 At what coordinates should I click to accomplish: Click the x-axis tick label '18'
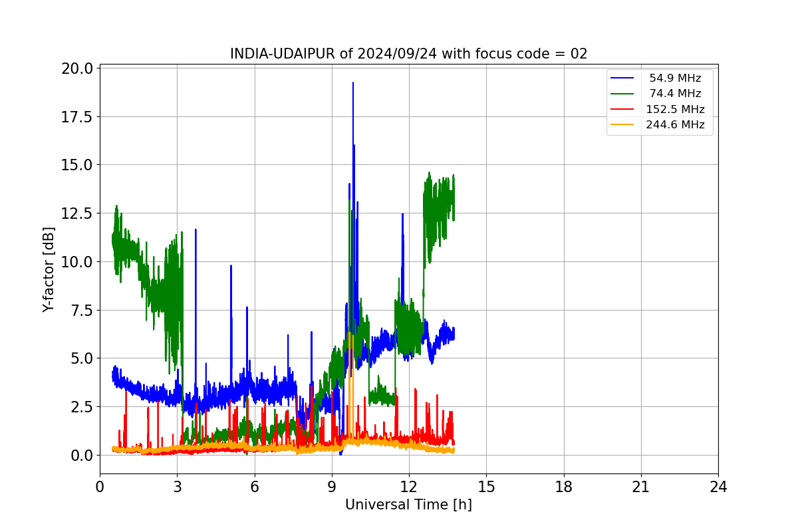pyautogui.click(x=564, y=487)
